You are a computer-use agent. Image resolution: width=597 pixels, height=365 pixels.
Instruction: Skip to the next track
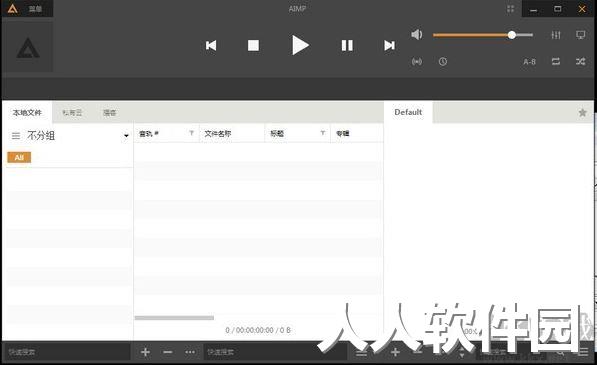[x=389, y=46]
